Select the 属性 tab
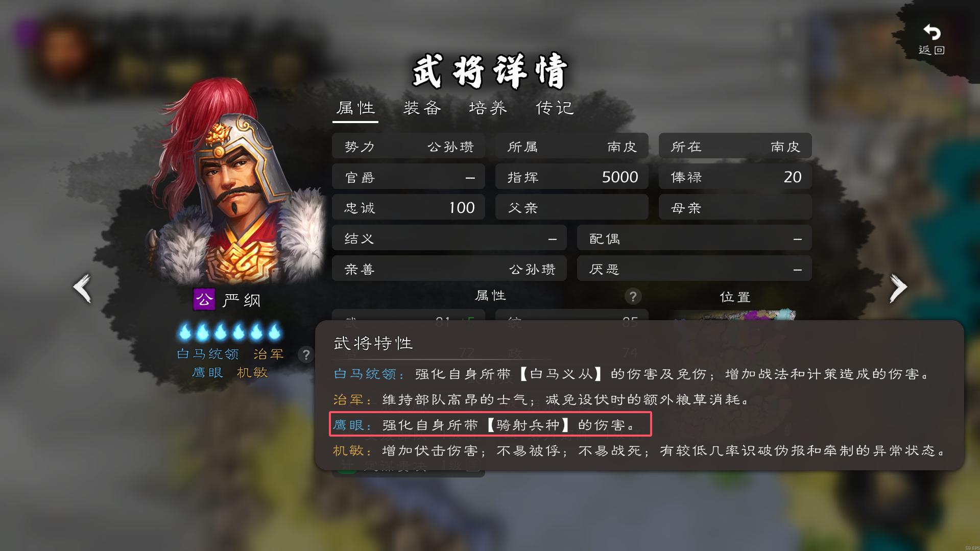The height and width of the screenshot is (551, 980). [x=356, y=108]
